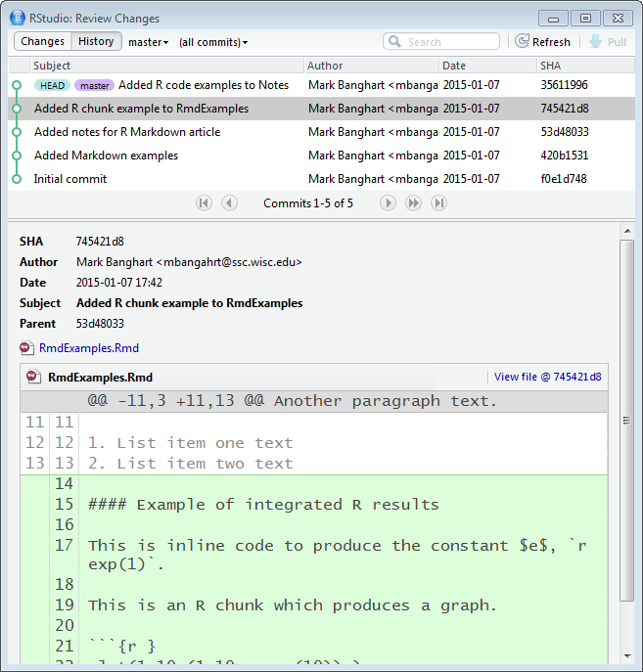Image resolution: width=643 pixels, height=672 pixels.
Task: Select the Added Markdown examples commit
Action: point(106,156)
